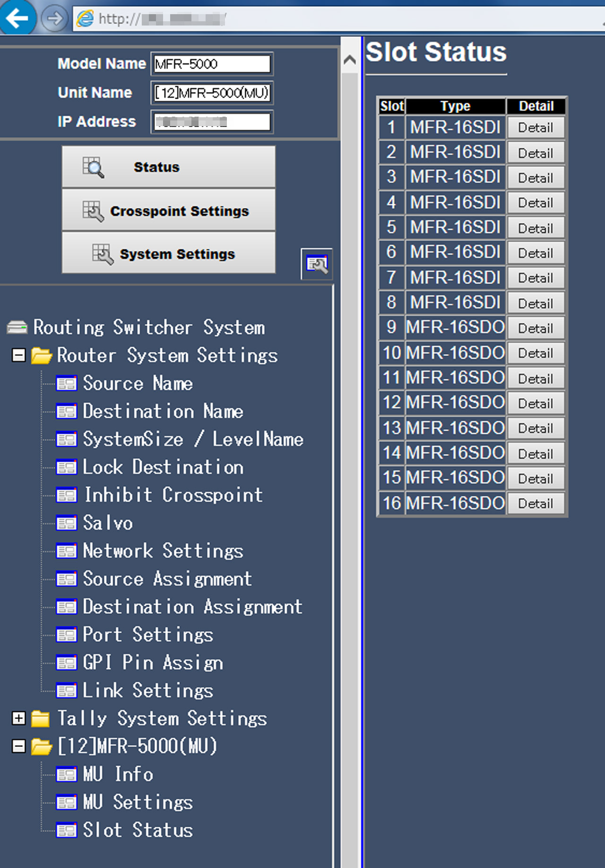Open MU Info page
Image resolution: width=605 pixels, height=868 pixels.
click(118, 774)
